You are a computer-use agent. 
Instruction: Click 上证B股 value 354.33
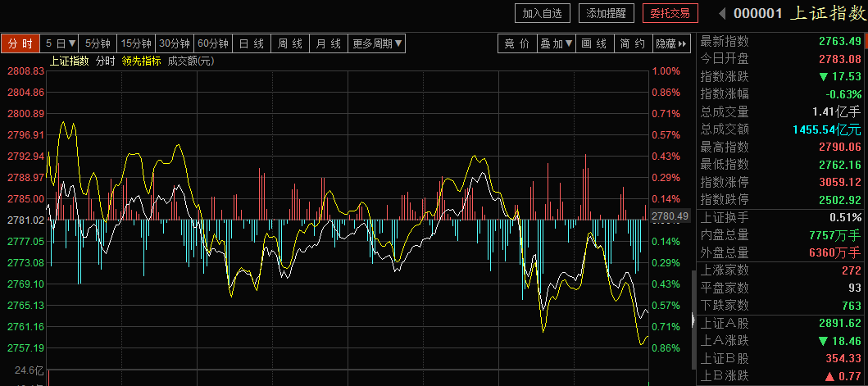point(843,358)
